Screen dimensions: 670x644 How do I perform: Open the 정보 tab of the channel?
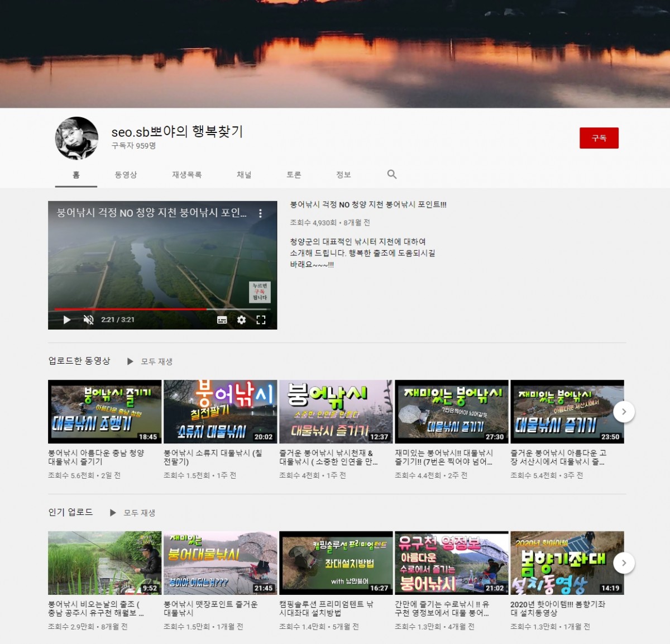tap(343, 175)
